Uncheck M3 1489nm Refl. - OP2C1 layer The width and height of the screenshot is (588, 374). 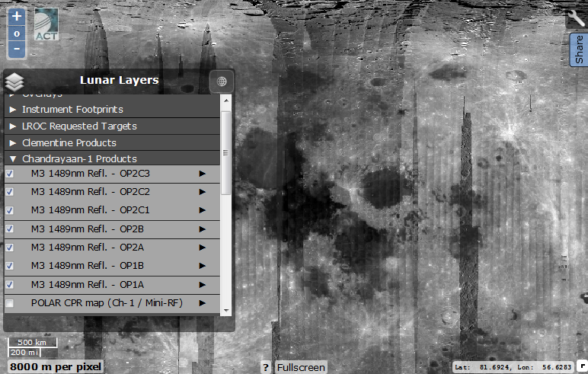click(10, 210)
